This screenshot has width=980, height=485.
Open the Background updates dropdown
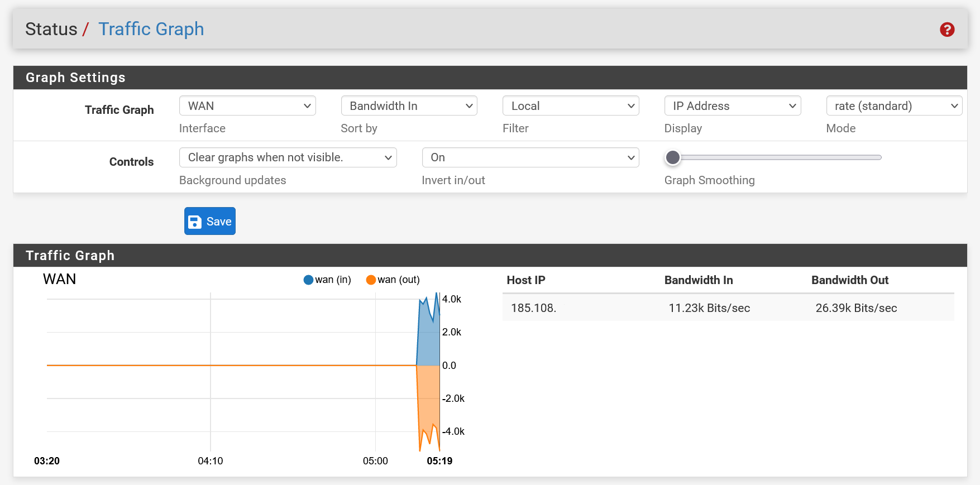[x=288, y=157]
